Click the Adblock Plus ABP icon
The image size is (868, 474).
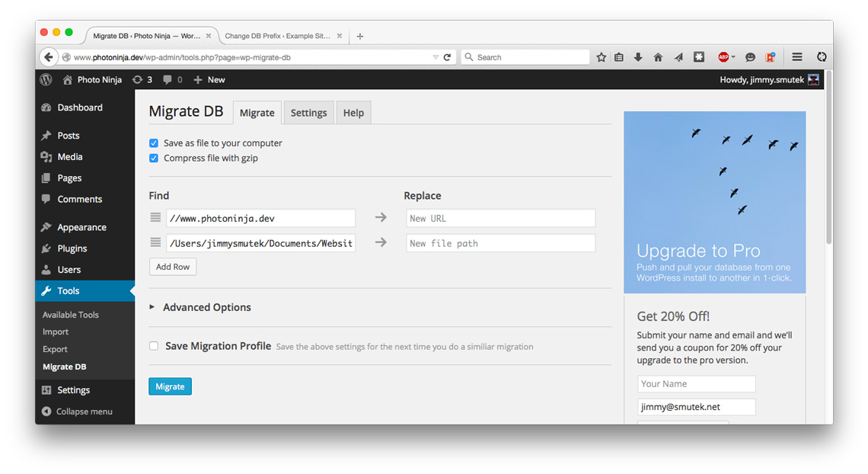pyautogui.click(x=723, y=57)
